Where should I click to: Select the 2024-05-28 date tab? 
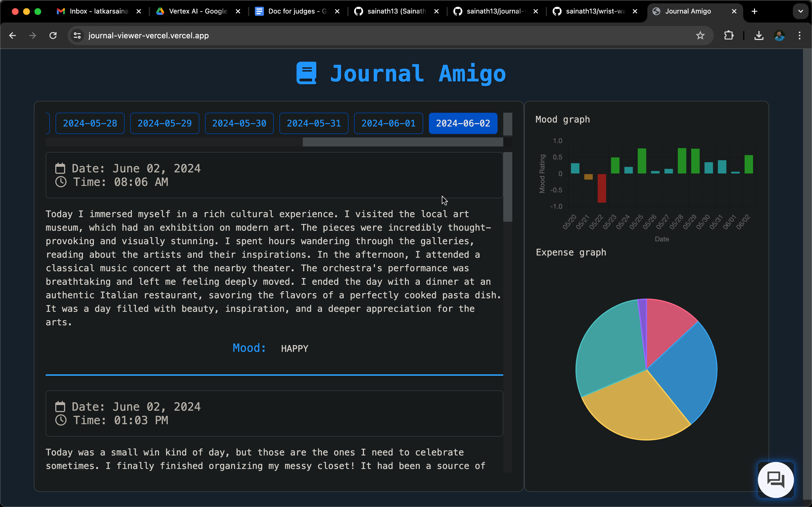coord(90,123)
